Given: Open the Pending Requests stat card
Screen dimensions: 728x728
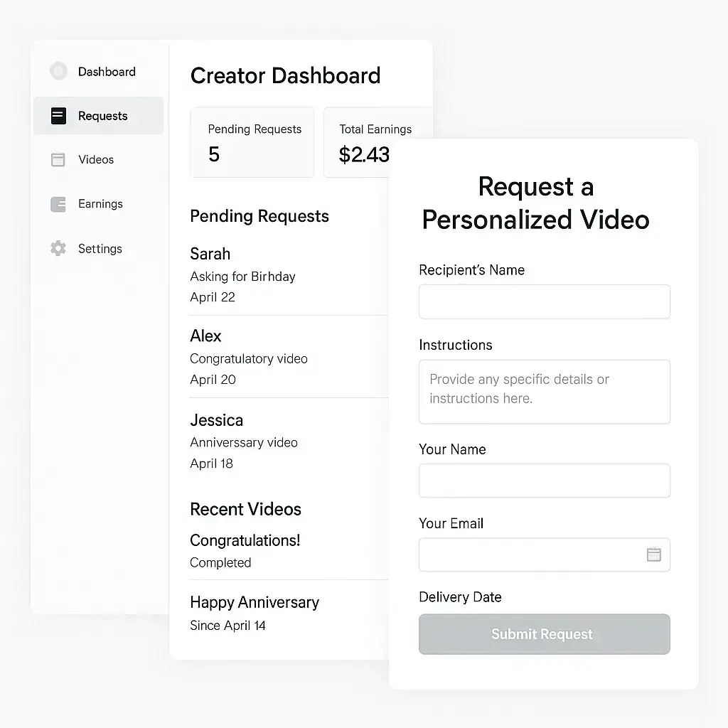Looking at the screenshot, I should (x=252, y=142).
